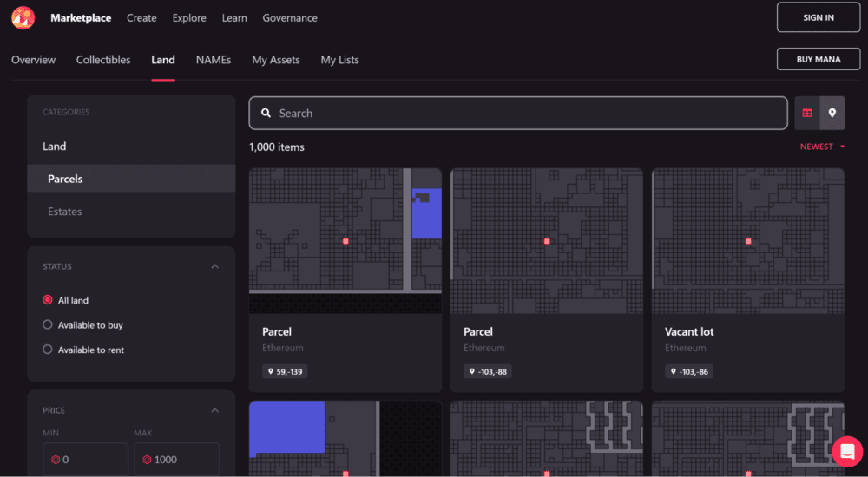
Task: Click Ethereum label on -103,-88 Parcel card
Action: 484,348
